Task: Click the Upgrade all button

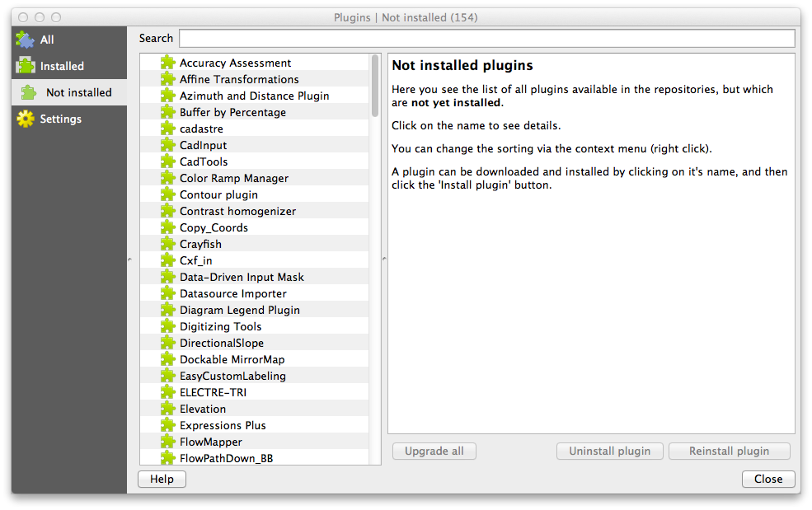Action: pos(434,451)
